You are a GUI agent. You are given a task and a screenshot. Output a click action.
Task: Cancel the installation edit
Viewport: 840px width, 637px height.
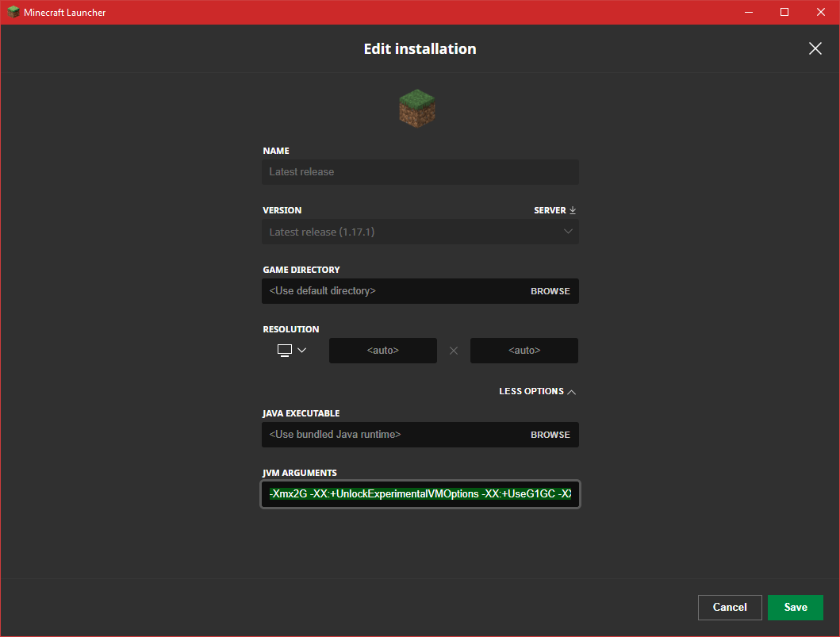pos(730,607)
